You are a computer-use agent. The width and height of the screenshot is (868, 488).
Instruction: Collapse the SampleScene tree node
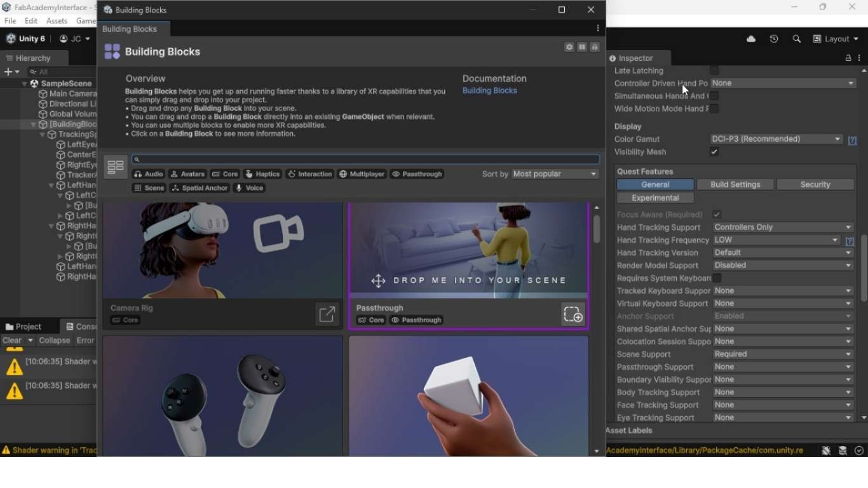pos(25,84)
